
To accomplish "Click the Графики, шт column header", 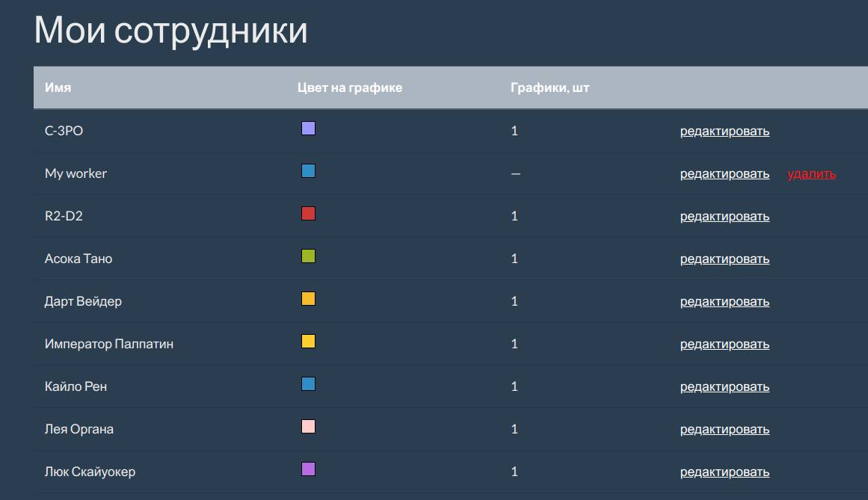I will pyautogui.click(x=550, y=87).
